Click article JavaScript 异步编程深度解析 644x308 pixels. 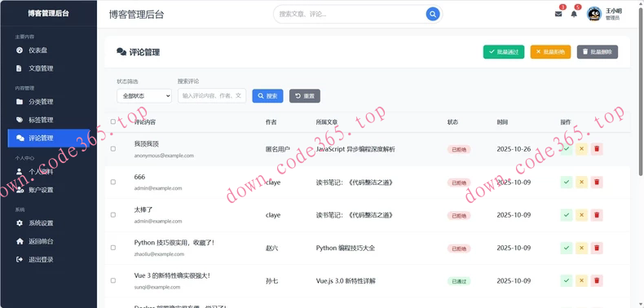pyautogui.click(x=355, y=149)
